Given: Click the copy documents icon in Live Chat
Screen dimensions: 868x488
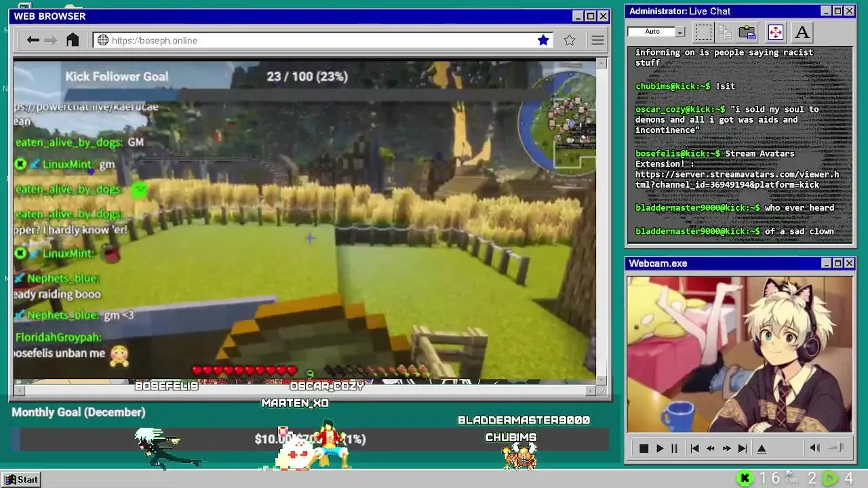Looking at the screenshot, I should point(725,32).
